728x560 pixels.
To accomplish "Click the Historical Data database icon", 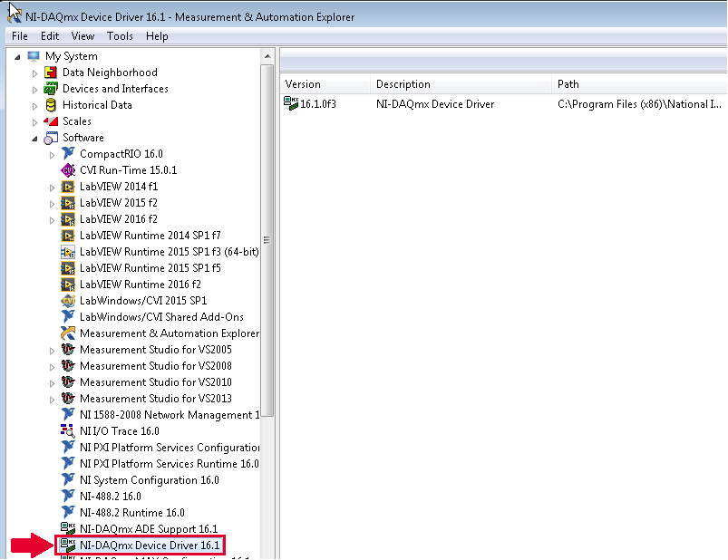I will click(x=51, y=105).
